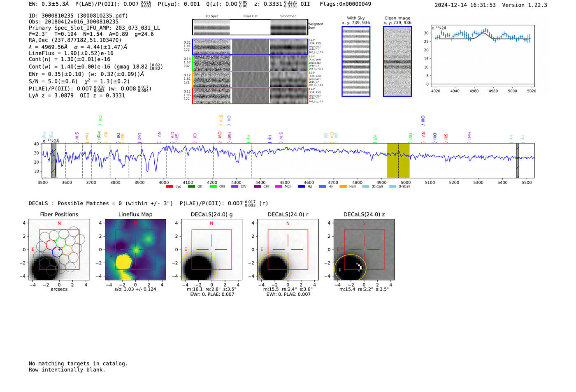Click the Hγ legend swatch
The image size is (576, 392).
[322, 187]
